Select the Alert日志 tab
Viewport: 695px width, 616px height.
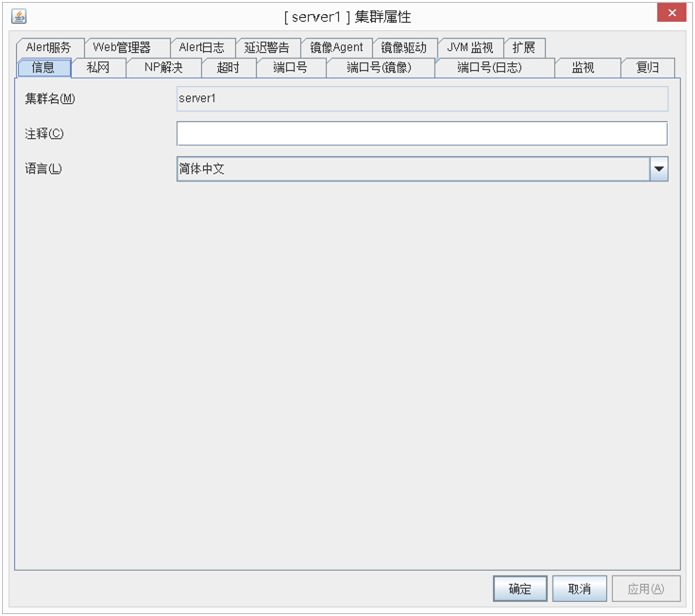point(201,47)
